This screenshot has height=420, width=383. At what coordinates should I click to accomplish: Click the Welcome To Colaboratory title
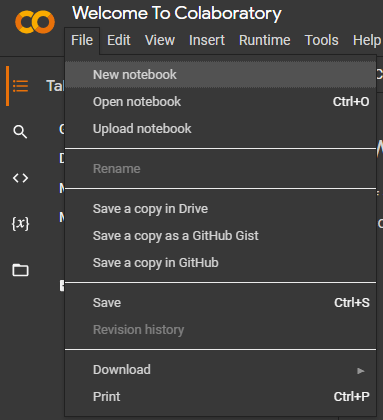[177, 13]
